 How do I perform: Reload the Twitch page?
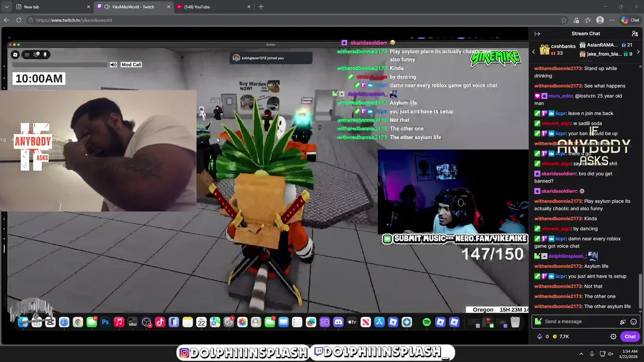(x=19, y=20)
